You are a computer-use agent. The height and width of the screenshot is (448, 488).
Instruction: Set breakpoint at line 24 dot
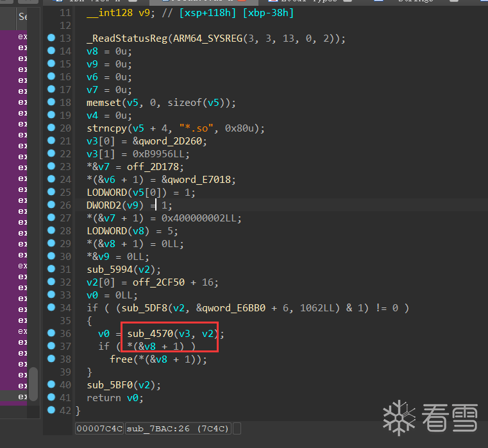pyautogui.click(x=51, y=179)
